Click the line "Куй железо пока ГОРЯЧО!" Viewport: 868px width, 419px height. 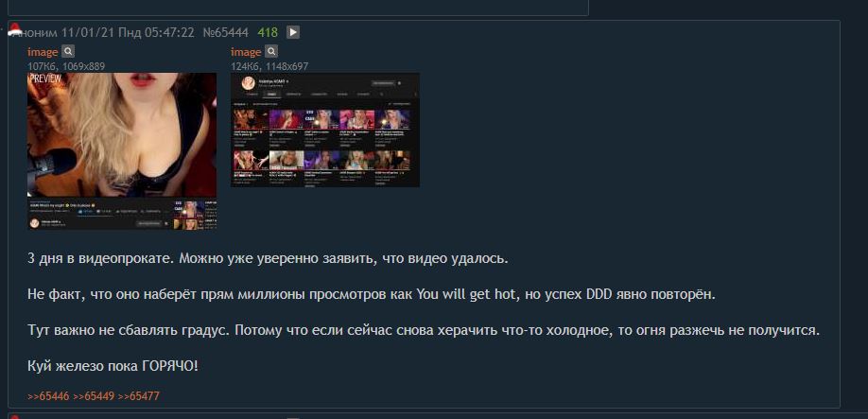[113, 366]
